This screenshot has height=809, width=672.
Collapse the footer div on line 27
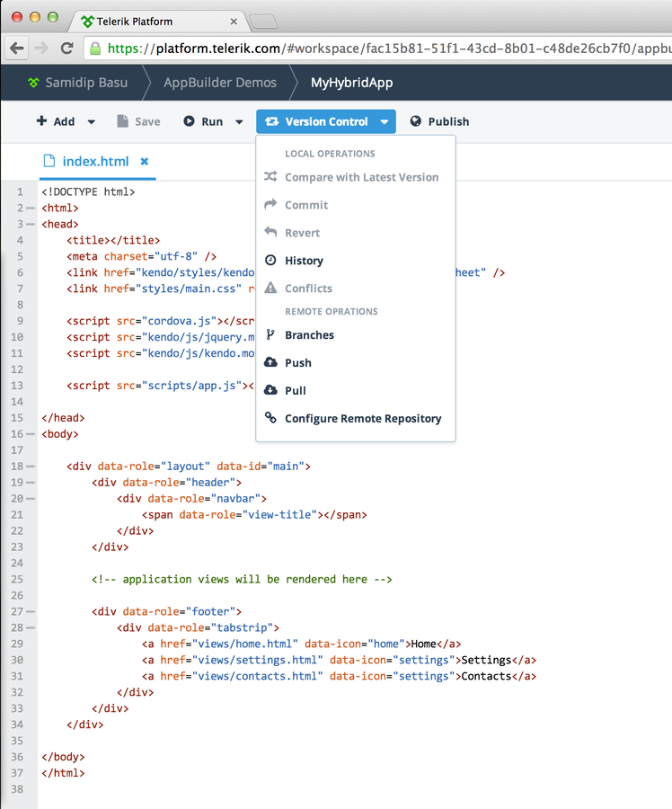click(31, 611)
